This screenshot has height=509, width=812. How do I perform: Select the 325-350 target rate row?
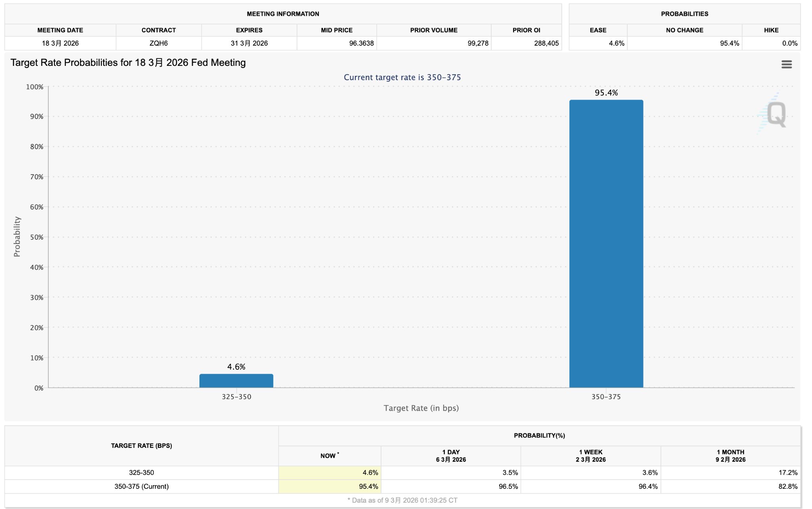coord(142,473)
